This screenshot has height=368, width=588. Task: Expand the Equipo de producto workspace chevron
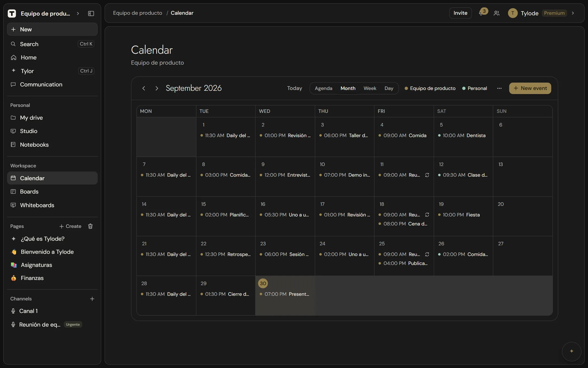pyautogui.click(x=78, y=13)
